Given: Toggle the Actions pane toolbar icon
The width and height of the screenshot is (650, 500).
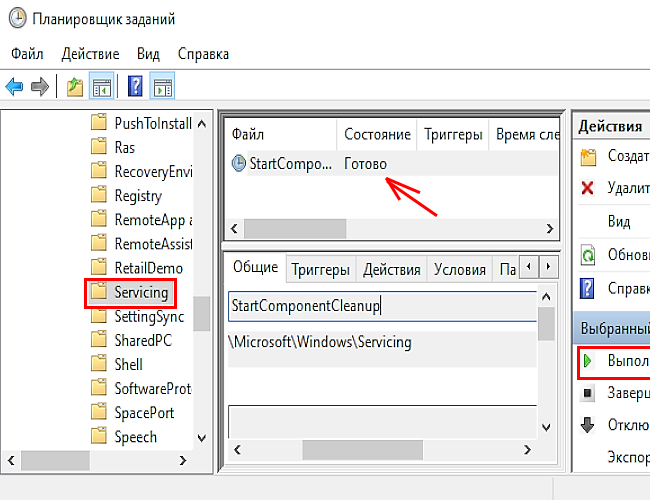Looking at the screenshot, I should tap(162, 87).
